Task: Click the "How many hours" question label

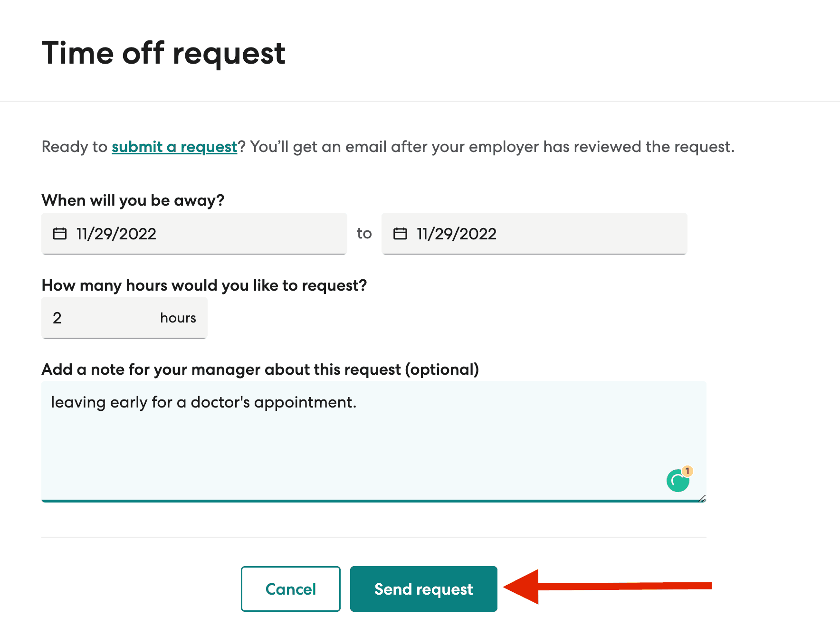Action: (x=204, y=285)
